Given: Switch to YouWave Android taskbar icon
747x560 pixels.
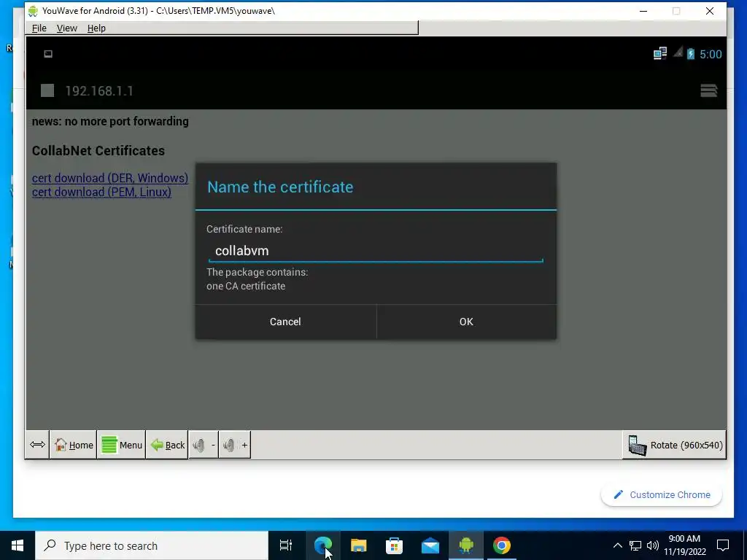Looking at the screenshot, I should coord(466,545).
